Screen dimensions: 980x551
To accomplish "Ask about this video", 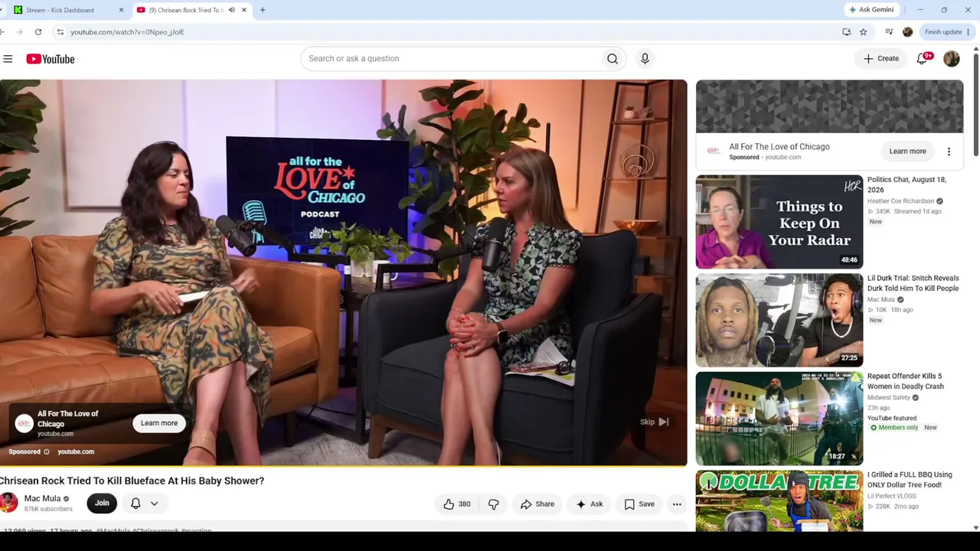I will pyautogui.click(x=590, y=504).
